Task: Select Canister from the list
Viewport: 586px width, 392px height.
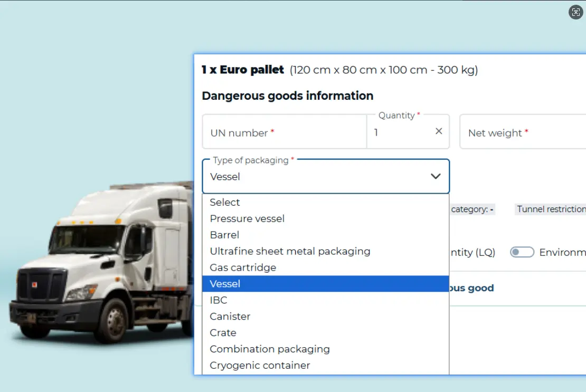Action: 326,316
